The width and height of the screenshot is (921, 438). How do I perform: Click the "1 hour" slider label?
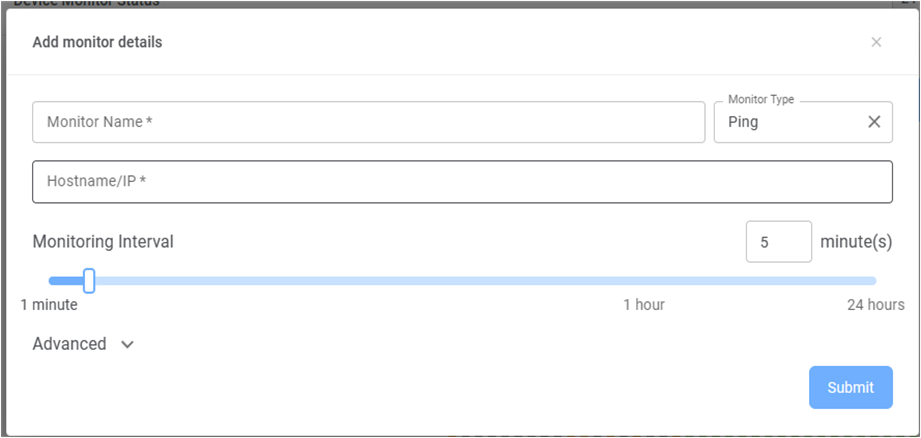point(644,305)
